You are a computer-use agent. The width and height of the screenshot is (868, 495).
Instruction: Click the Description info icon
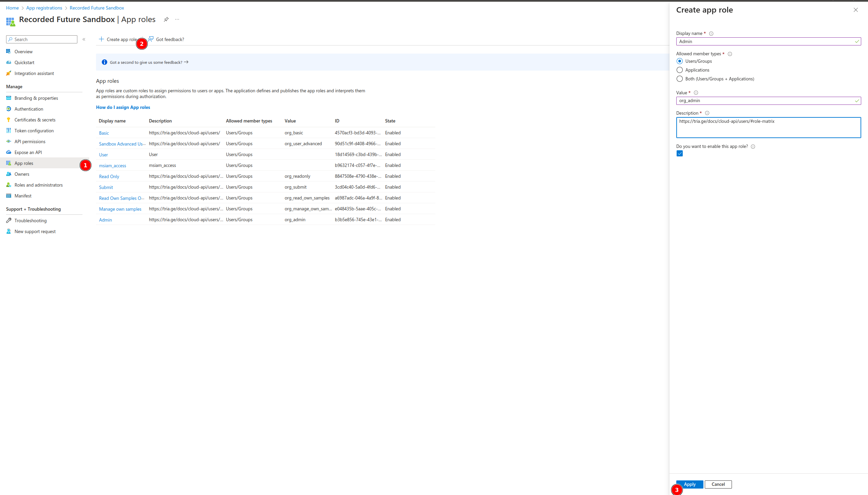click(707, 113)
